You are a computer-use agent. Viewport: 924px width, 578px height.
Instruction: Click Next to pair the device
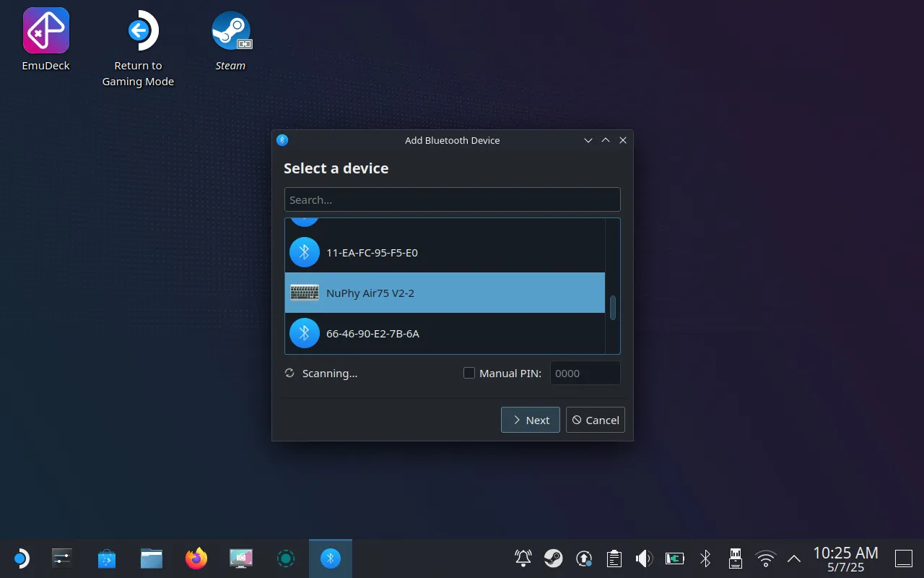tap(530, 420)
